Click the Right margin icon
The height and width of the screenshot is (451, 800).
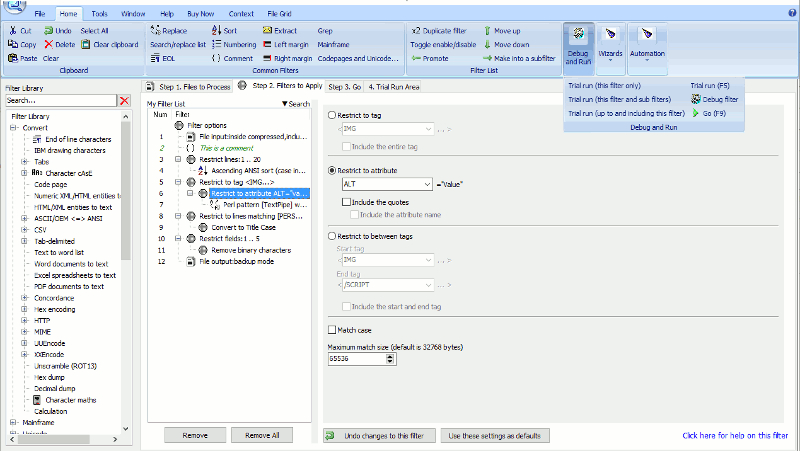pos(267,58)
